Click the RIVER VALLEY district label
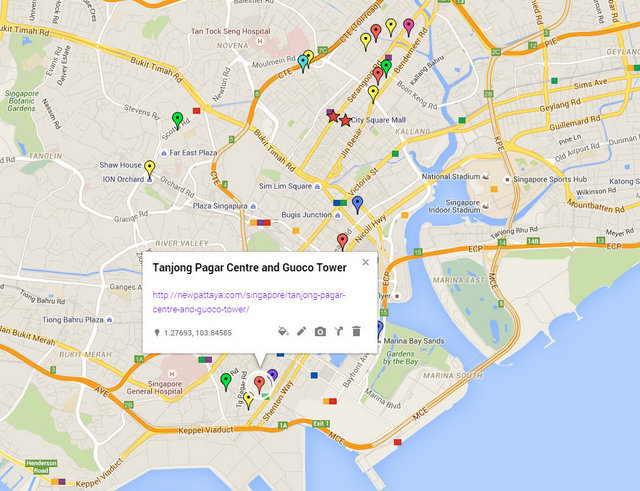 [x=182, y=243]
